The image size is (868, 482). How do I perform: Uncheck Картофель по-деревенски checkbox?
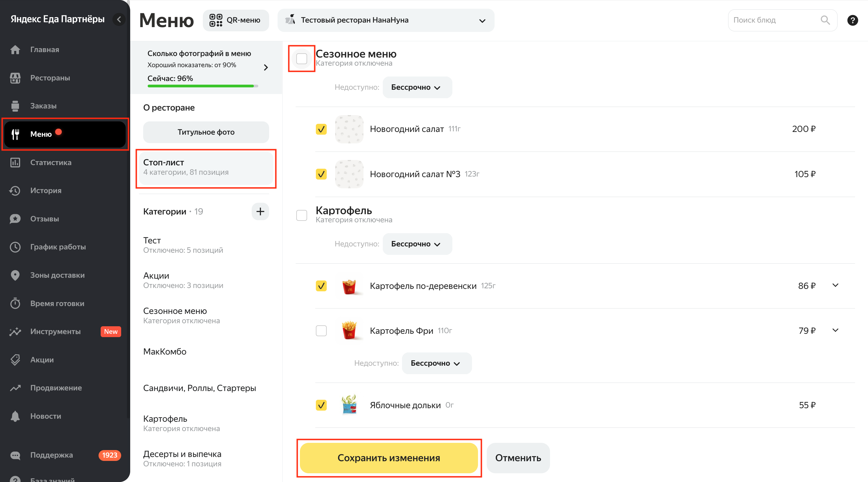[x=321, y=286]
